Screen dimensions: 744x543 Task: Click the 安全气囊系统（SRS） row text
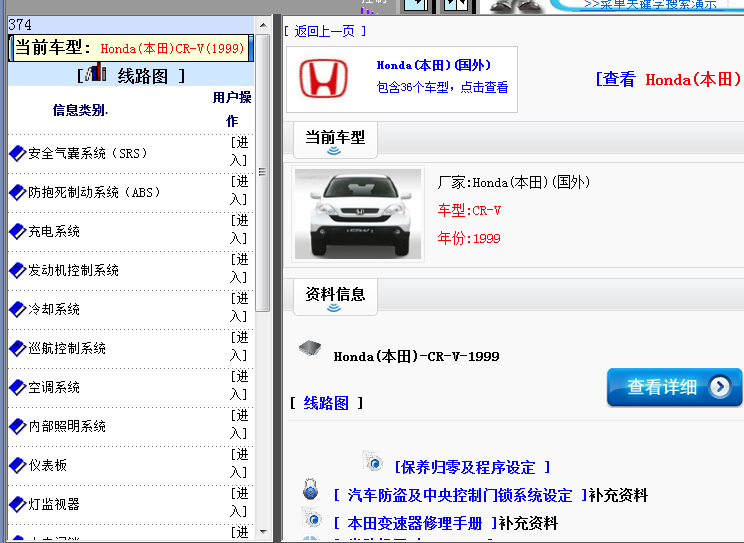pyautogui.click(x=88, y=153)
